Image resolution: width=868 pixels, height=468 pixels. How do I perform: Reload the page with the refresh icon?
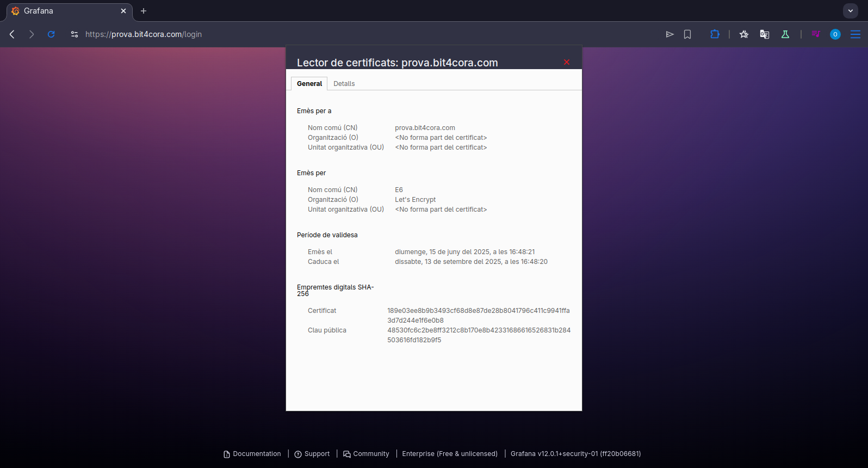(x=51, y=34)
